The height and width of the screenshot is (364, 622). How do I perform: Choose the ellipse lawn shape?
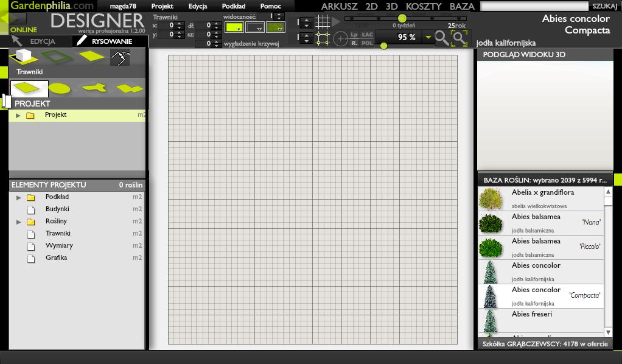(60, 88)
